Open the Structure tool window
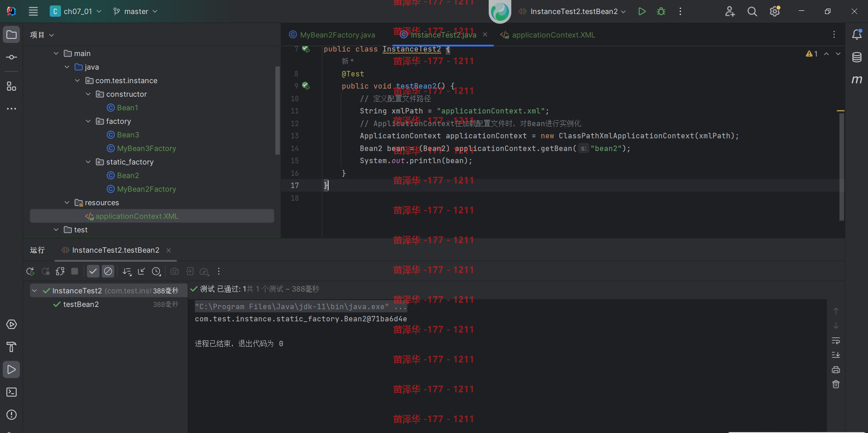Viewport: 868px width, 433px height. pyautogui.click(x=12, y=86)
